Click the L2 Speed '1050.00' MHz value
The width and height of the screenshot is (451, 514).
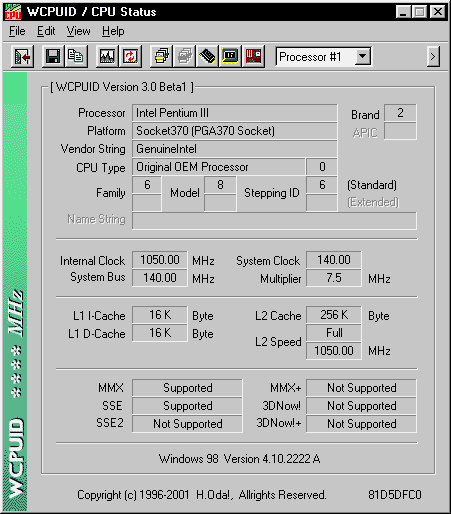pyautogui.click(x=334, y=351)
